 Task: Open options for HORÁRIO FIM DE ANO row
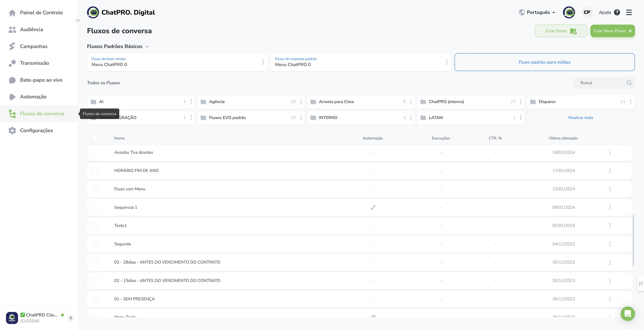[x=610, y=171]
